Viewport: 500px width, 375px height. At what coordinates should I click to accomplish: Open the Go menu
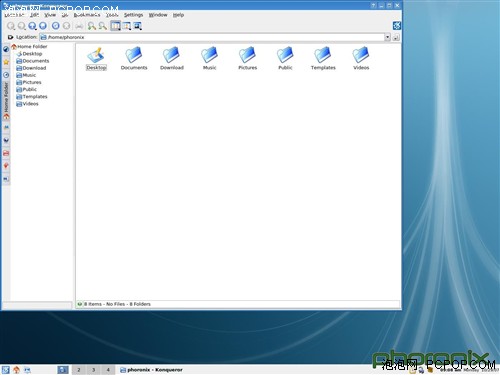[65, 15]
